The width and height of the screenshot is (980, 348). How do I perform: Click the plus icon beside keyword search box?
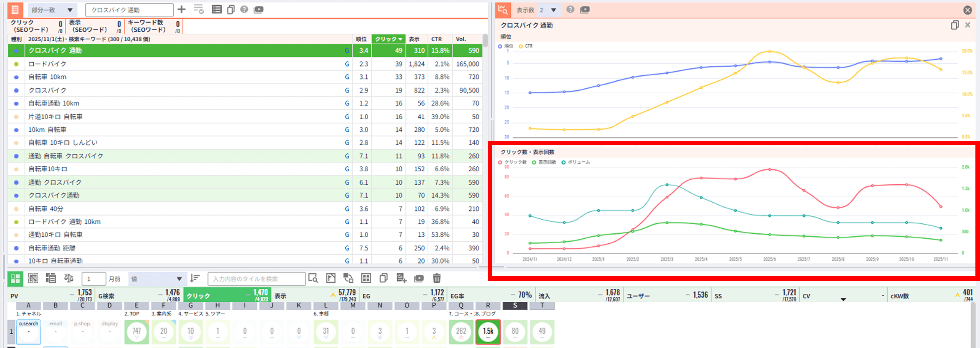(181, 10)
